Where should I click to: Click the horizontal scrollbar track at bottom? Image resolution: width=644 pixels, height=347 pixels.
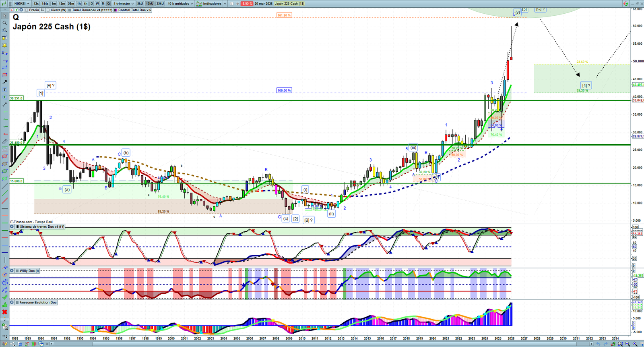322,344
